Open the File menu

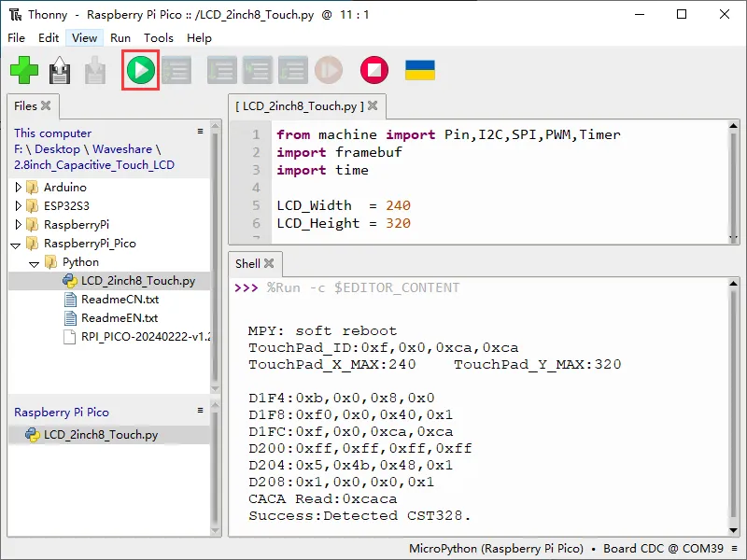pyautogui.click(x=16, y=37)
